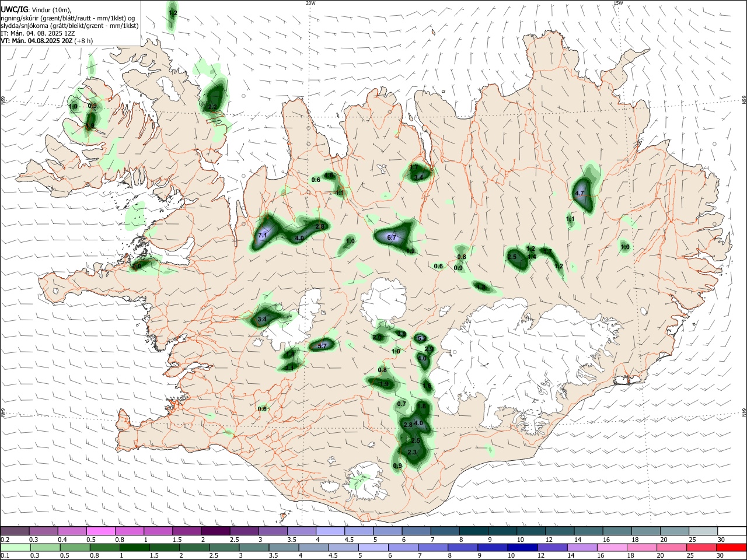Viewport: 747px width, 560px height.
Task: Select the dusky purple 0.2 swatch in sleet/snow legend
Action: click(x=15, y=531)
